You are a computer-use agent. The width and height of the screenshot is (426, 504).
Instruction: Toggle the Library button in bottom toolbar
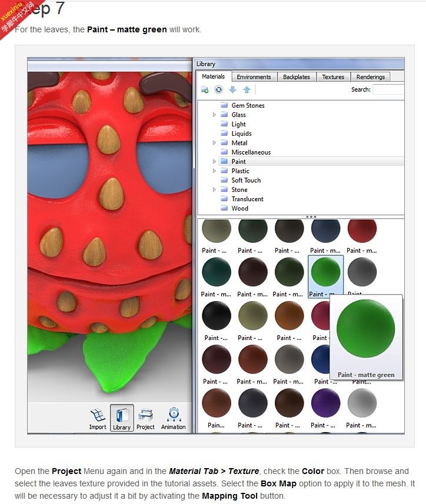tap(122, 418)
